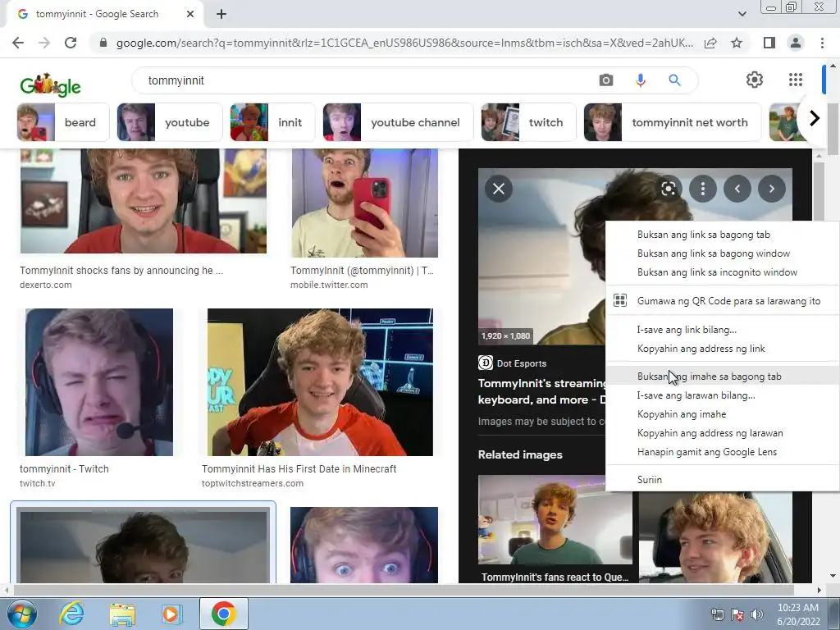Choose Buksan ang link sa bagong window
The height and width of the screenshot is (630, 840).
click(x=723, y=253)
